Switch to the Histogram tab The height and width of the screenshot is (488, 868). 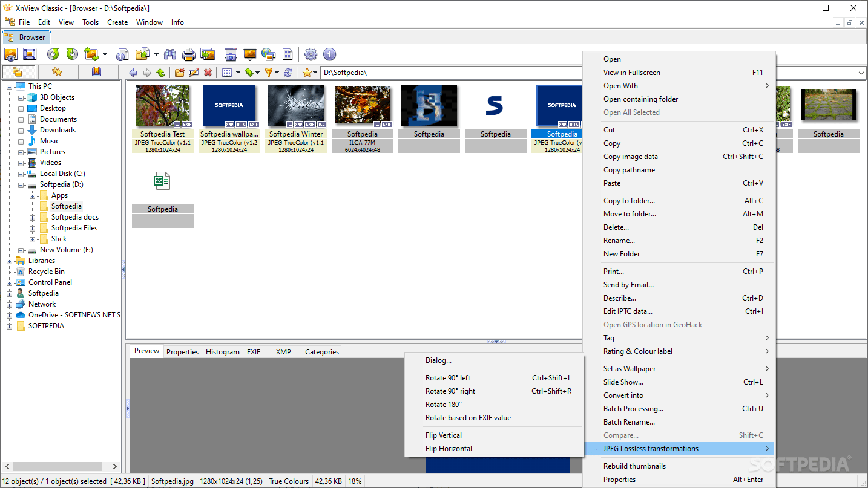222,352
